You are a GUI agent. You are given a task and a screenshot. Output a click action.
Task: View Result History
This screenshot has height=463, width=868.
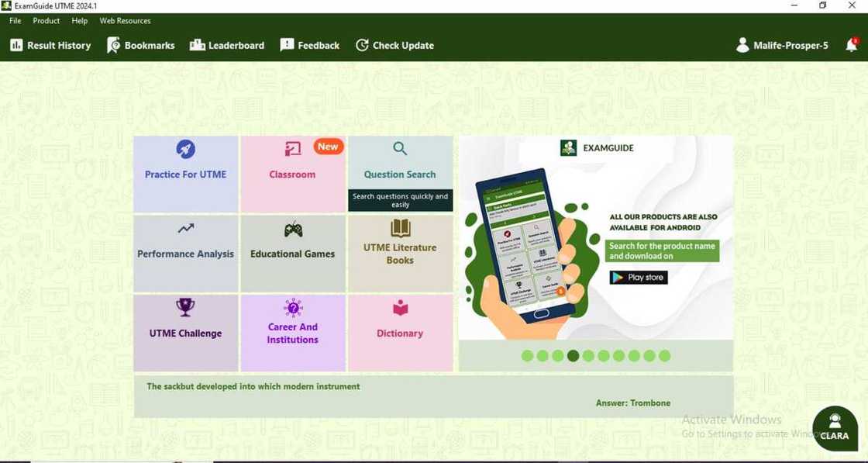click(x=50, y=46)
